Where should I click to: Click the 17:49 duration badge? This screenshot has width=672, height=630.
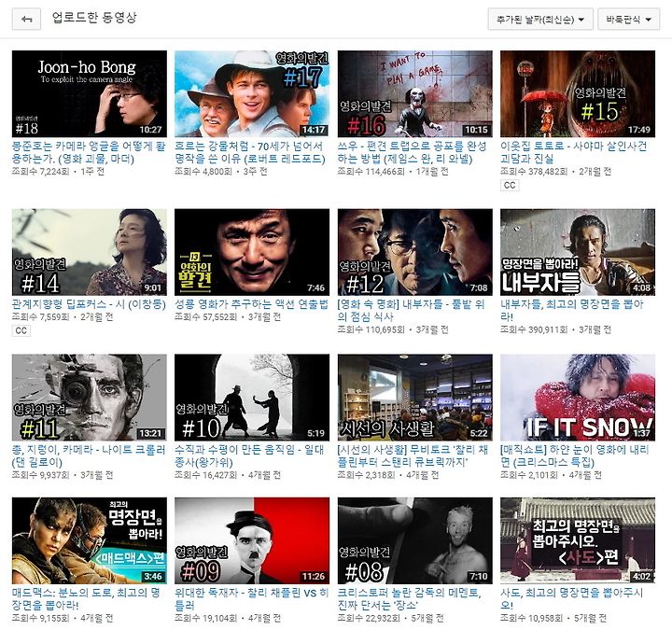pyautogui.click(x=639, y=130)
